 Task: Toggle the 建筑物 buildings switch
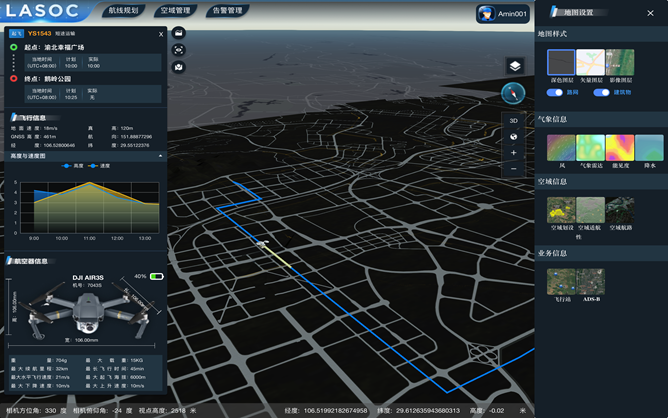click(x=601, y=93)
